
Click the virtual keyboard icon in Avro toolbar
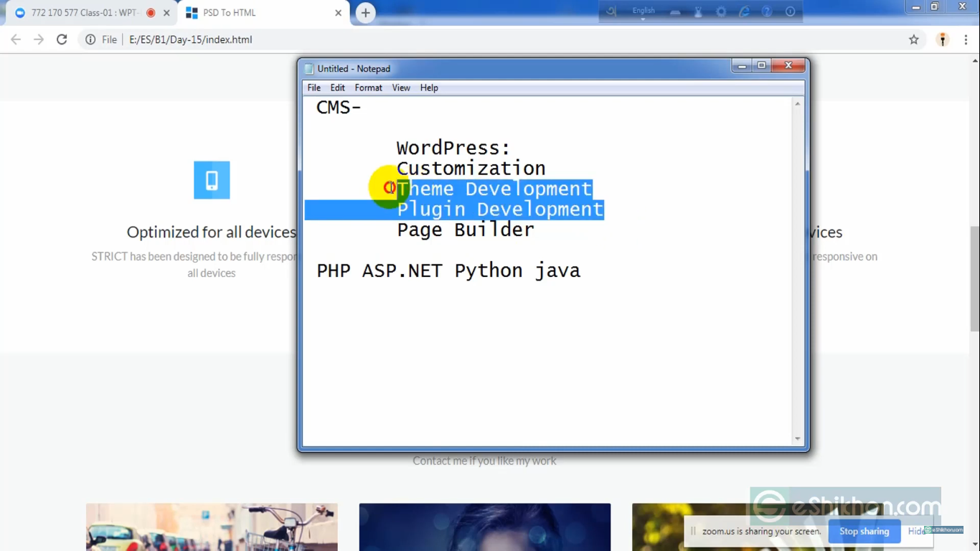(675, 12)
